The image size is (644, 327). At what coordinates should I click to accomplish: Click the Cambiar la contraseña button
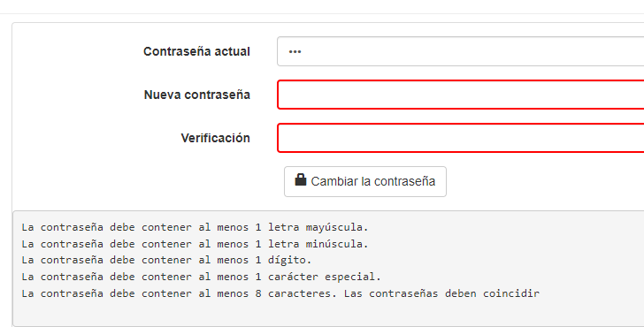365,181
